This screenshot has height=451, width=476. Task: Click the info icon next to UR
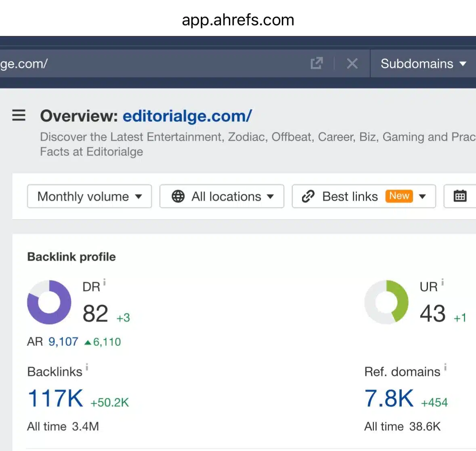tap(443, 282)
